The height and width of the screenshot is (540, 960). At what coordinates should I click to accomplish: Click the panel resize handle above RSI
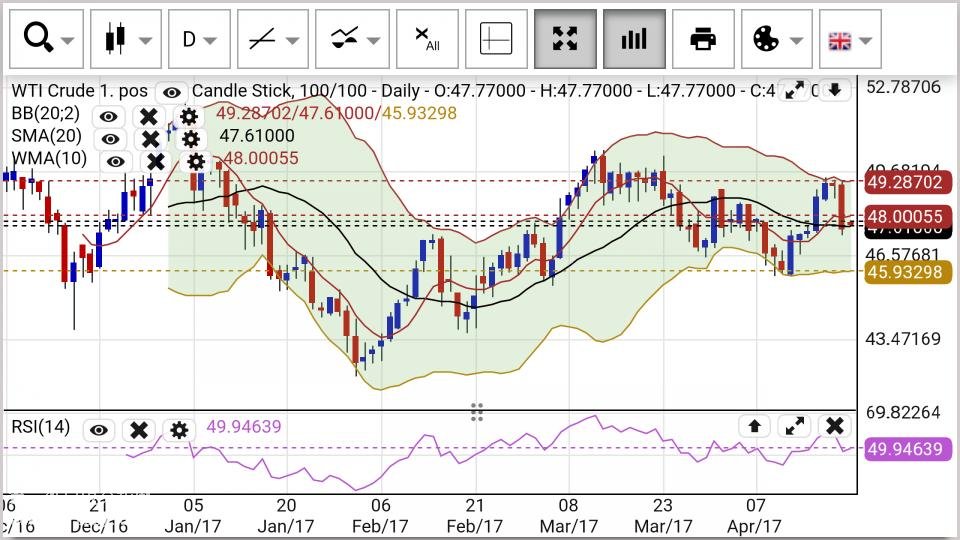click(477, 412)
